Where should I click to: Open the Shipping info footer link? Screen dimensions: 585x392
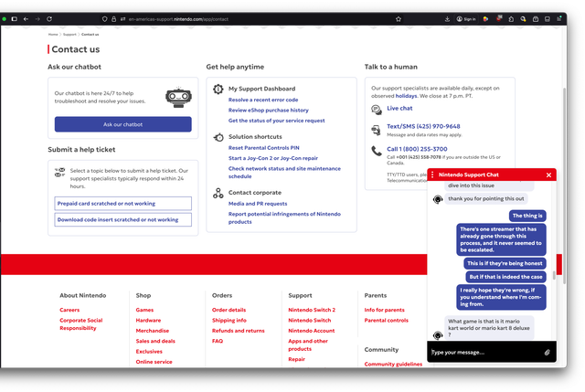(x=229, y=321)
